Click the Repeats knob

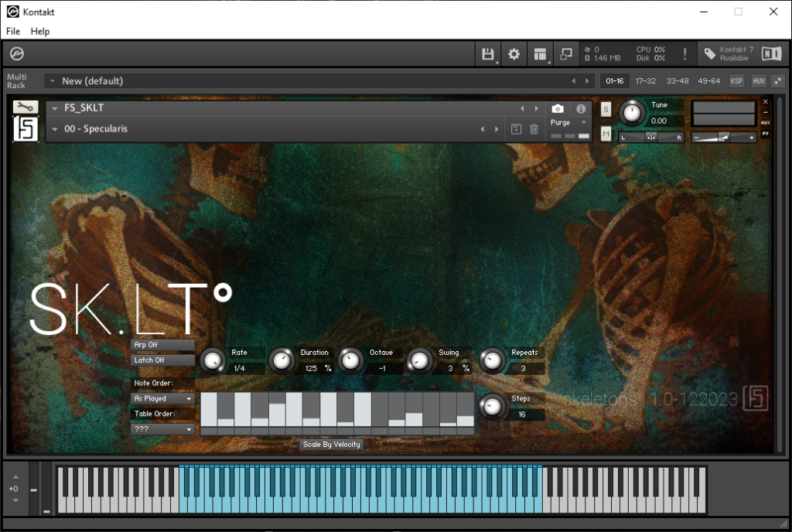(492, 361)
